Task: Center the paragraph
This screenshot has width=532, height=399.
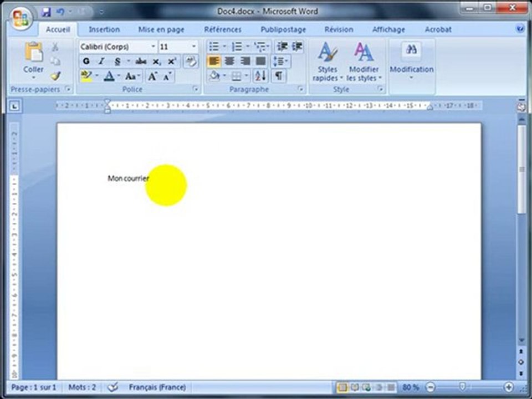Action: click(229, 62)
